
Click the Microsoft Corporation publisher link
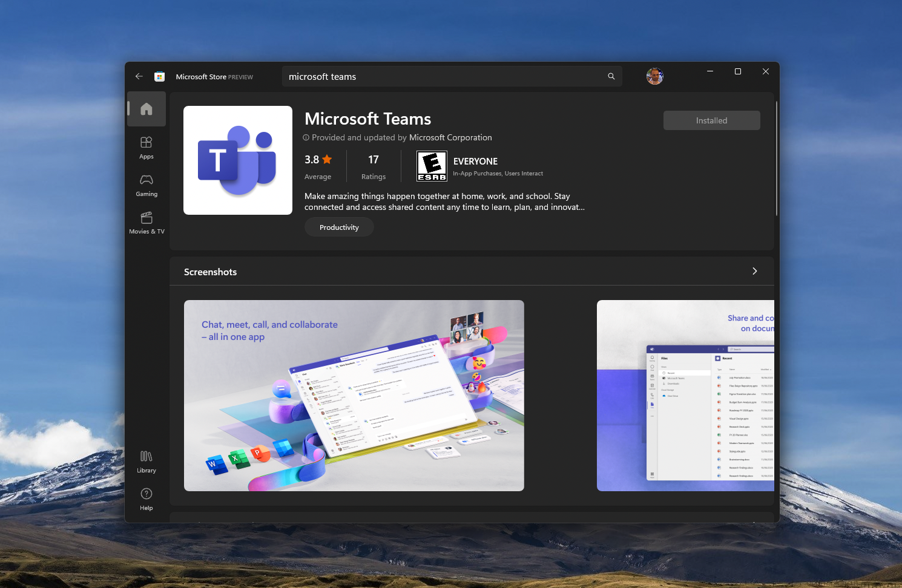coord(450,138)
